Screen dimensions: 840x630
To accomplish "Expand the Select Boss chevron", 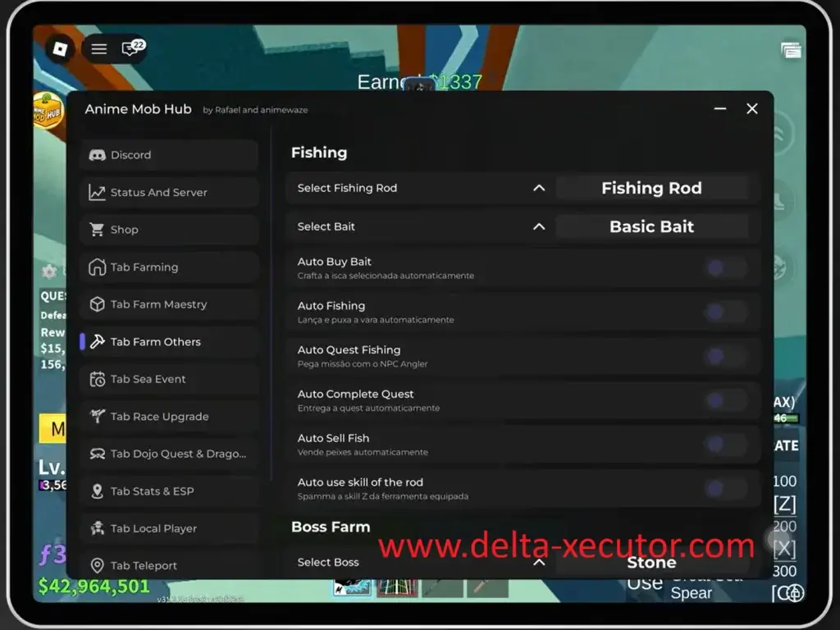I will [539, 563].
